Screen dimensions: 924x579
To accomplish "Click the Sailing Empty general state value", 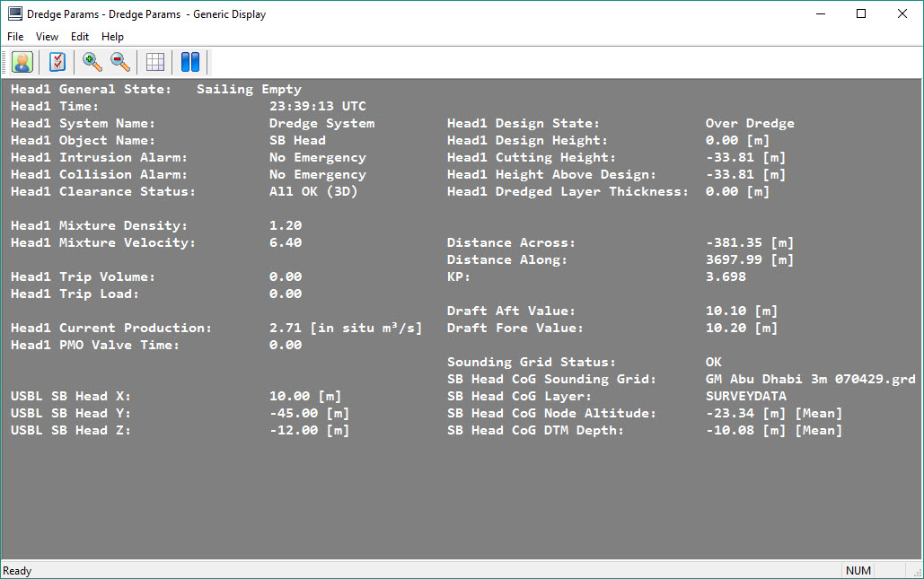I will tap(249, 89).
